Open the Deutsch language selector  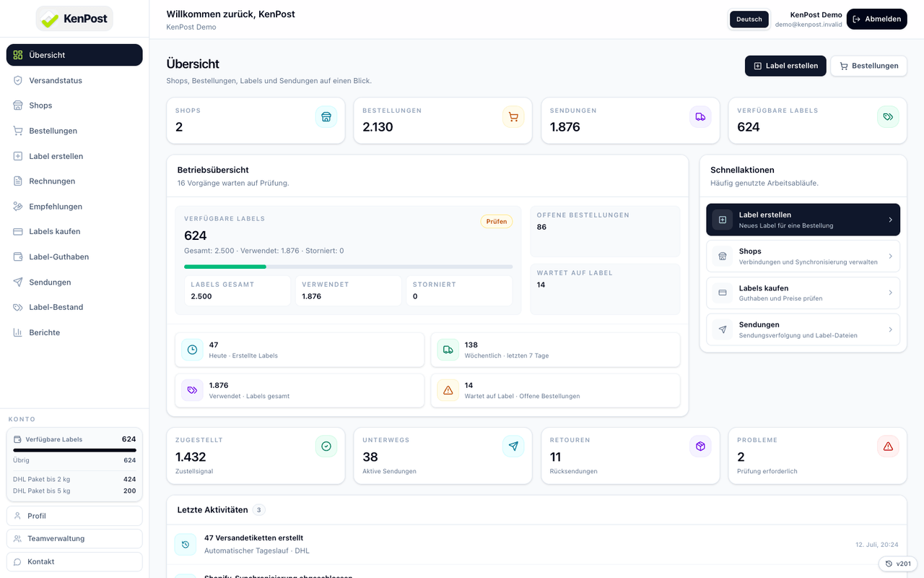click(749, 20)
